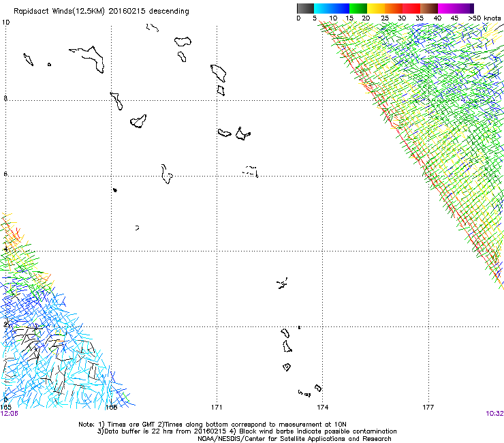
Task: Select the green 15–20 knots legend swatch
Action: tap(358, 8)
